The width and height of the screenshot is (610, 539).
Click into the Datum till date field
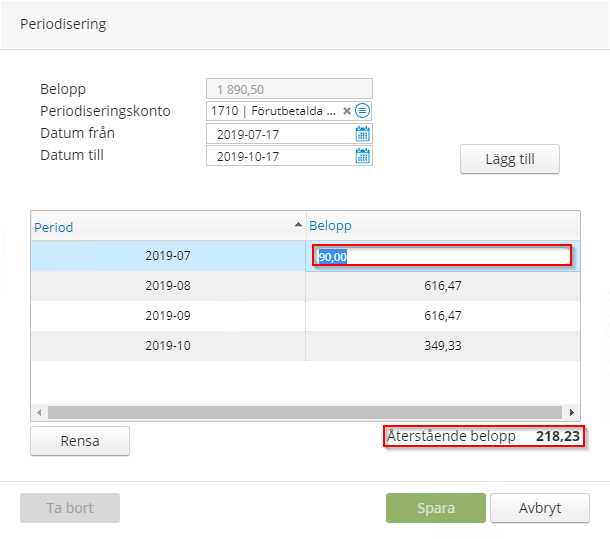point(280,155)
